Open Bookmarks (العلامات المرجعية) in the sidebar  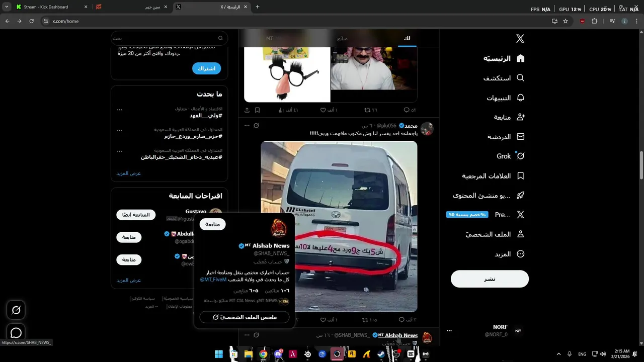[x=493, y=176]
